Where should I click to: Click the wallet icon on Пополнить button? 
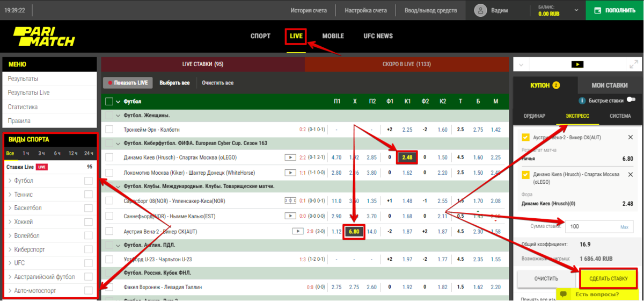(597, 10)
